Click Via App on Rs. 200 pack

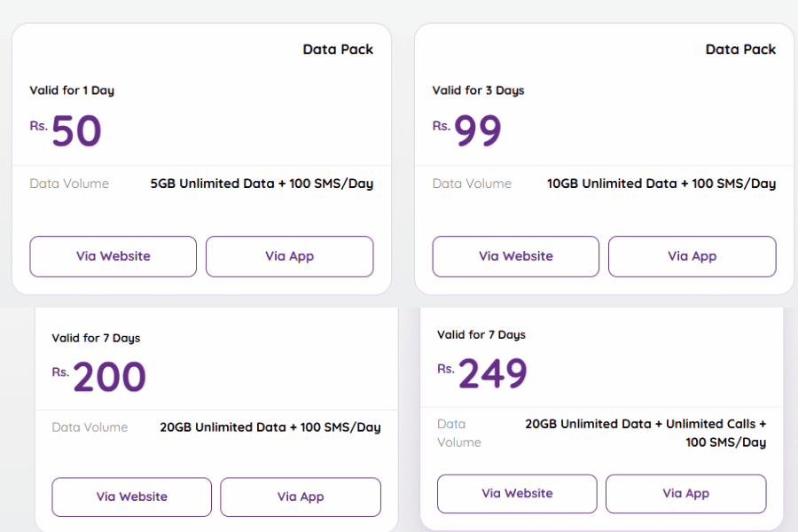point(301,497)
